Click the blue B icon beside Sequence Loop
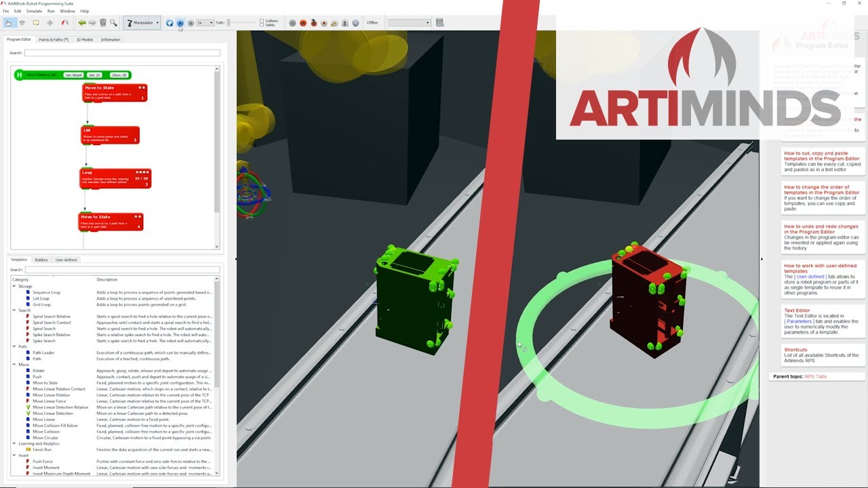 [x=28, y=293]
